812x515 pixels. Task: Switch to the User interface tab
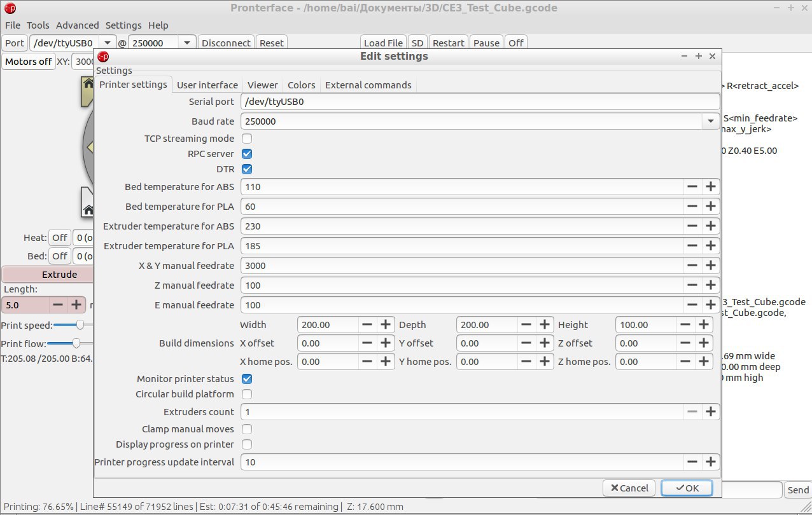coord(207,85)
